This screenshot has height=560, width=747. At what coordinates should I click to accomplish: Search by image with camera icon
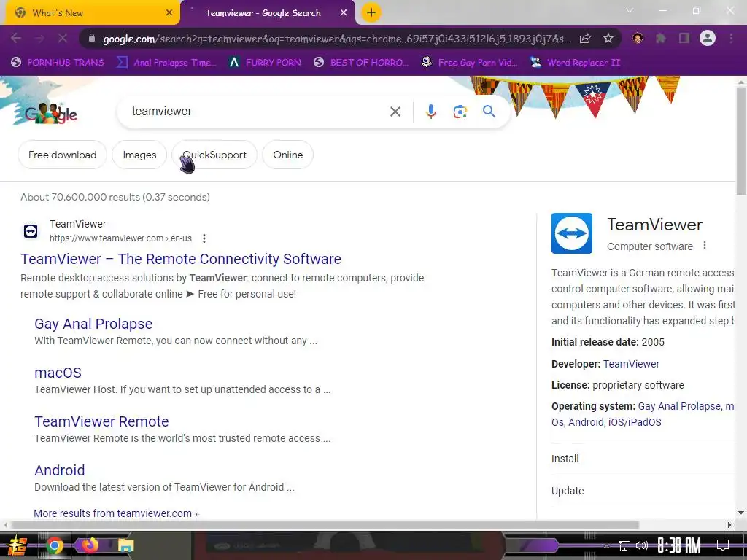460,112
